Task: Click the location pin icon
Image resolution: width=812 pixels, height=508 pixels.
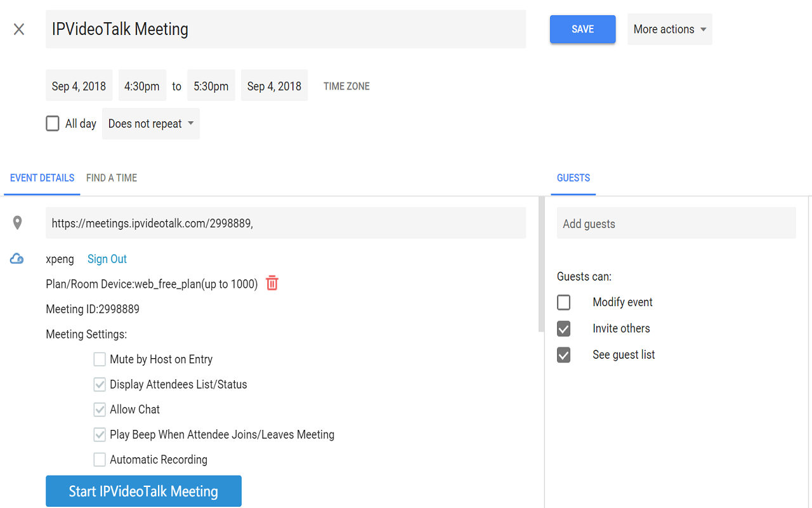Action: pyautogui.click(x=17, y=222)
